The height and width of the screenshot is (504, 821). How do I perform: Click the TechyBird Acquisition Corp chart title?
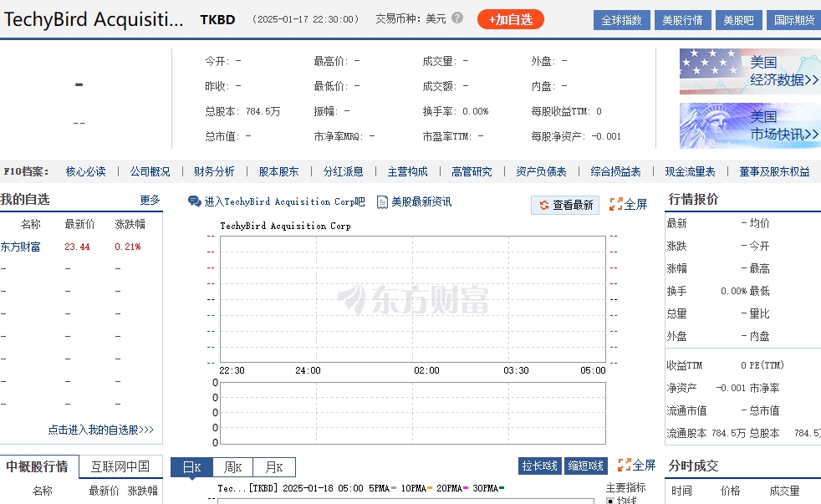tap(285, 226)
